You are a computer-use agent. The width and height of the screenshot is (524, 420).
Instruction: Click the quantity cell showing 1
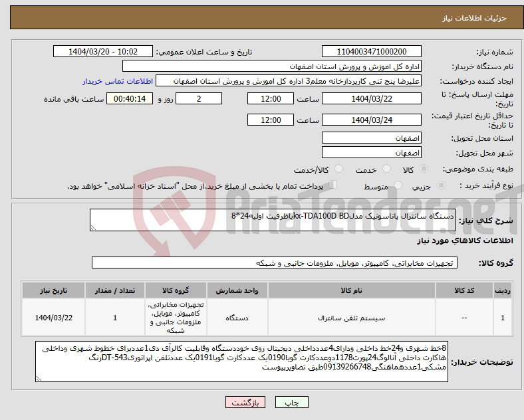click(115, 318)
